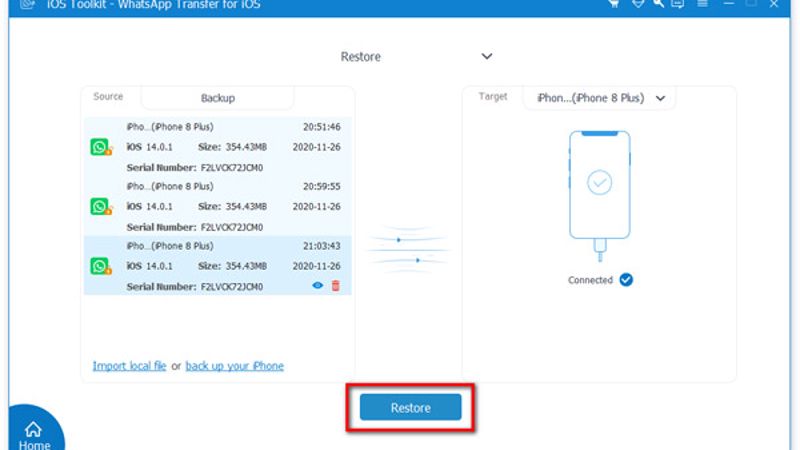Screen dimensions: 800x450
Task: Open the hamburger menu icon in title bar
Action: [x=703, y=3]
